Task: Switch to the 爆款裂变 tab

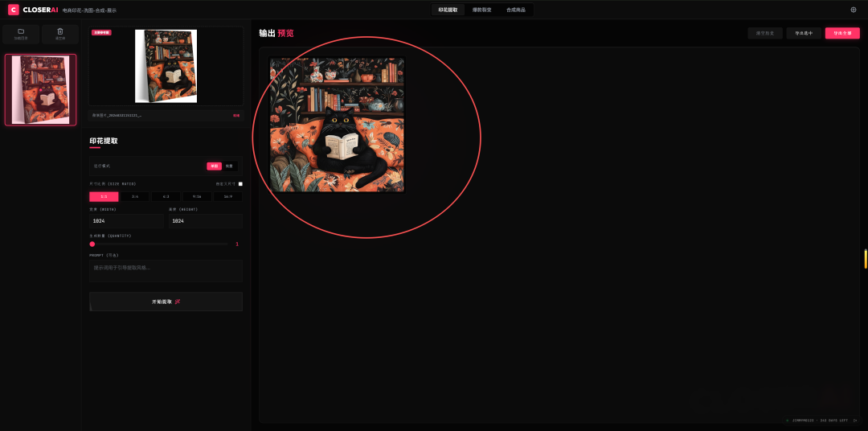Action: (481, 10)
